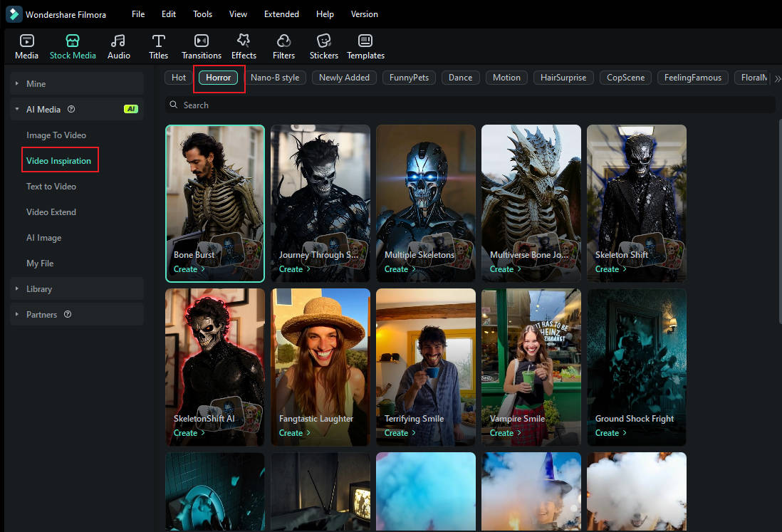Image resolution: width=782 pixels, height=532 pixels.
Task: Open the Audio panel
Action: (x=118, y=46)
